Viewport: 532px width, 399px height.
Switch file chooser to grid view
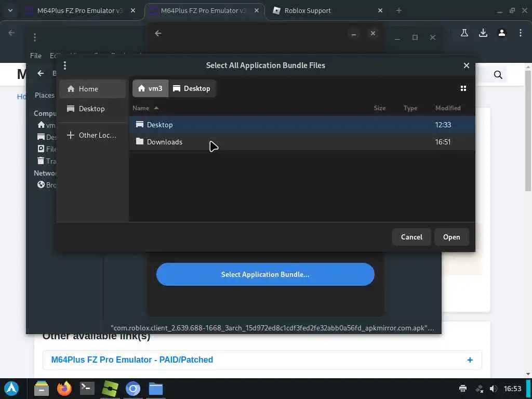click(463, 88)
